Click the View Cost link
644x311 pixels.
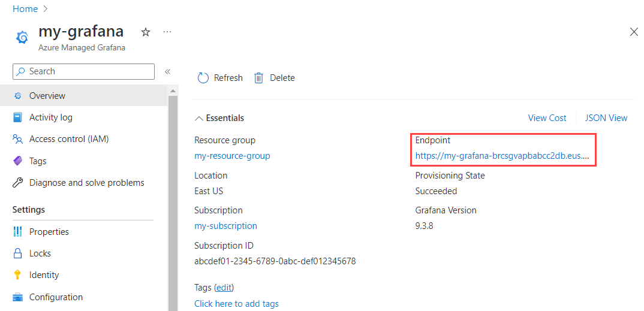[x=547, y=118]
